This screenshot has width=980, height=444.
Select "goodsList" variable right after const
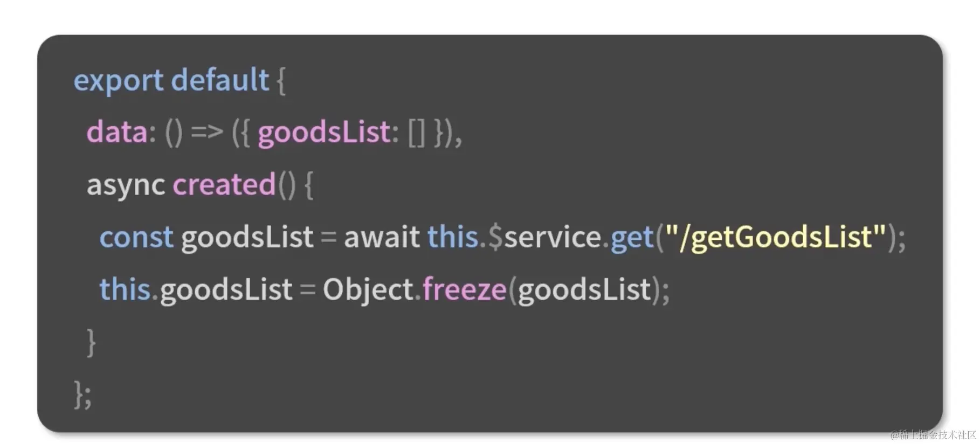247,238
